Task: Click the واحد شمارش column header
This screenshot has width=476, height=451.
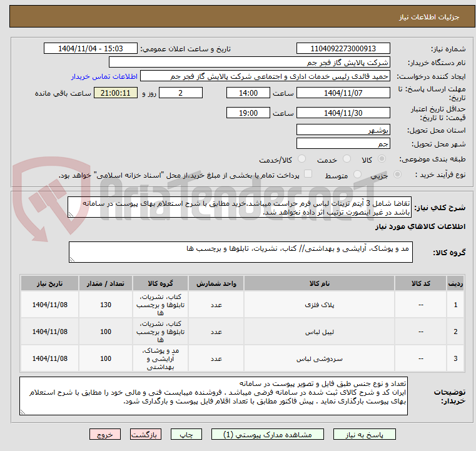Action: click(x=216, y=283)
